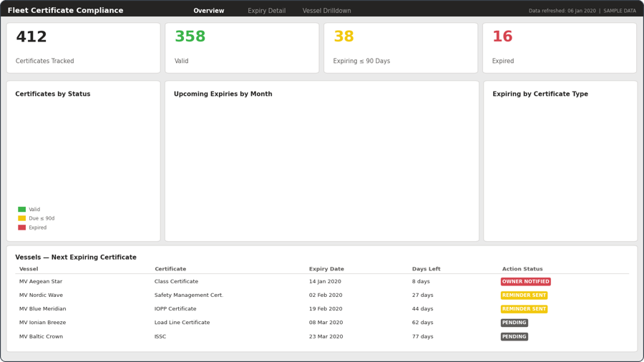Sort by the Certificate column header
The image size is (644, 362).
coord(170,269)
